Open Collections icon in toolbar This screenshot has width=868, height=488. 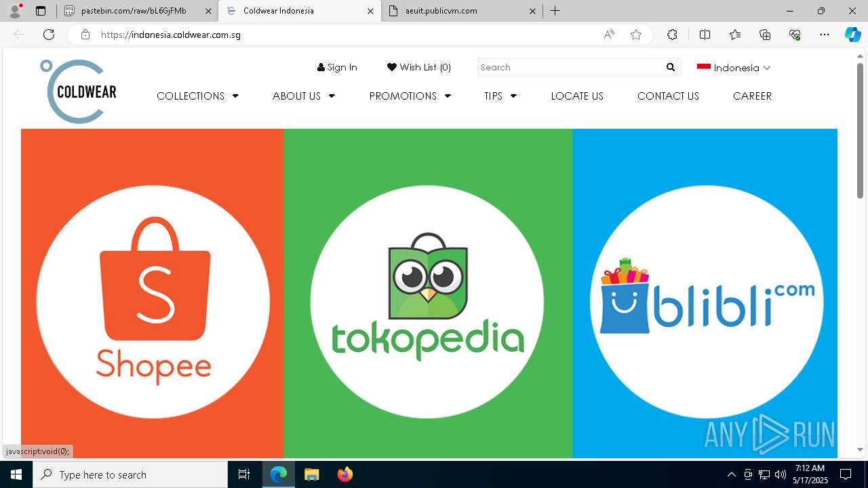point(765,35)
